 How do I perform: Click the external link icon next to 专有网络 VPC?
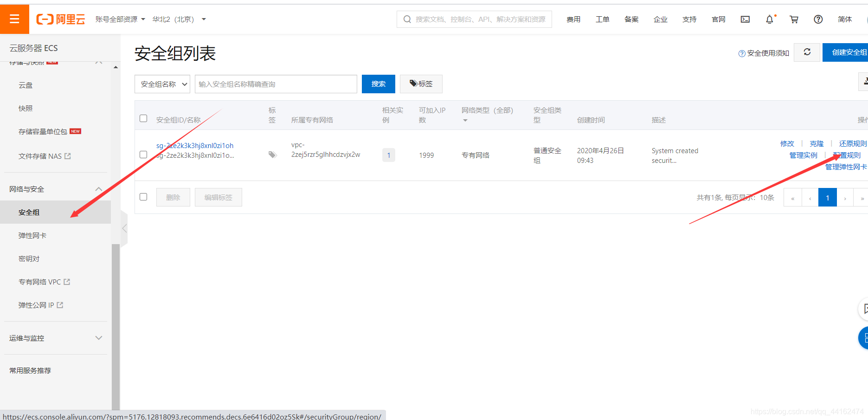[67, 282]
